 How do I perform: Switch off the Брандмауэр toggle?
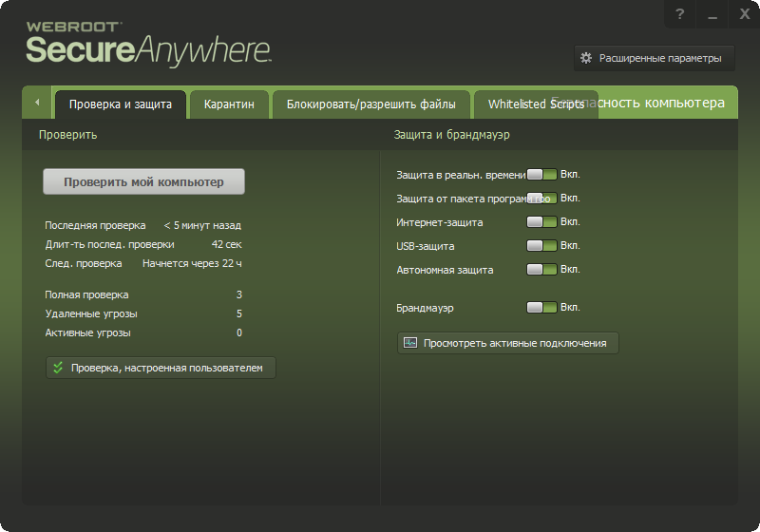[541, 307]
